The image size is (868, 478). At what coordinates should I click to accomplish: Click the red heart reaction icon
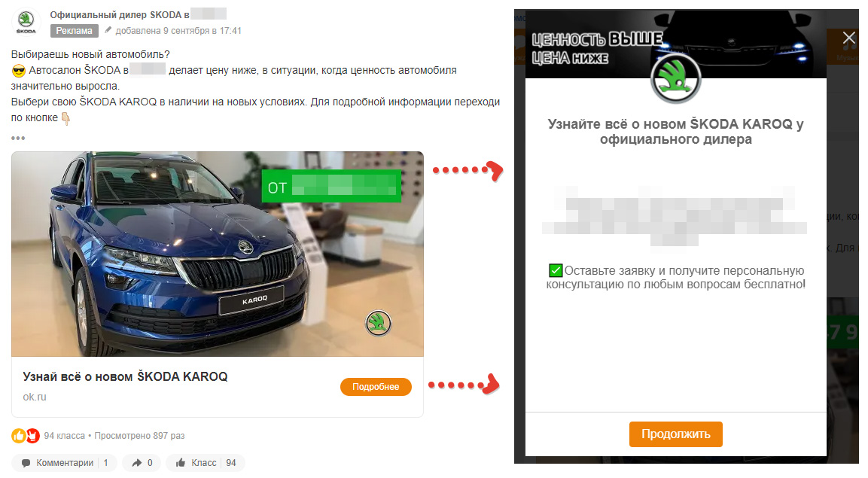click(x=32, y=436)
